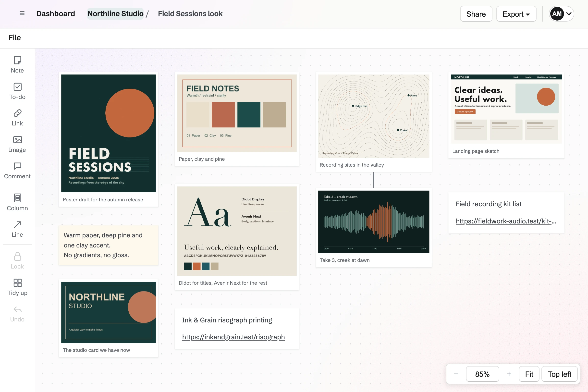Click the Undo arrow
This screenshot has width=588, height=392.
click(x=17, y=314)
